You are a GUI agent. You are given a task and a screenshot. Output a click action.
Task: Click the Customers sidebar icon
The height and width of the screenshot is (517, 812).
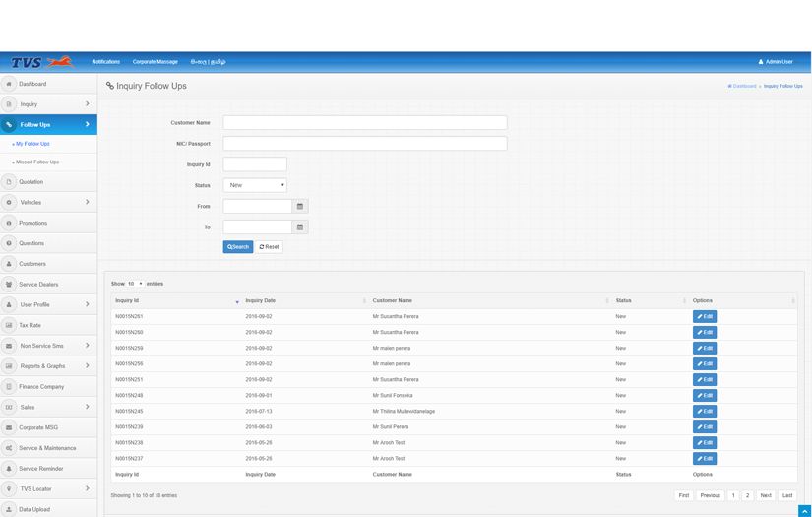click(x=9, y=264)
